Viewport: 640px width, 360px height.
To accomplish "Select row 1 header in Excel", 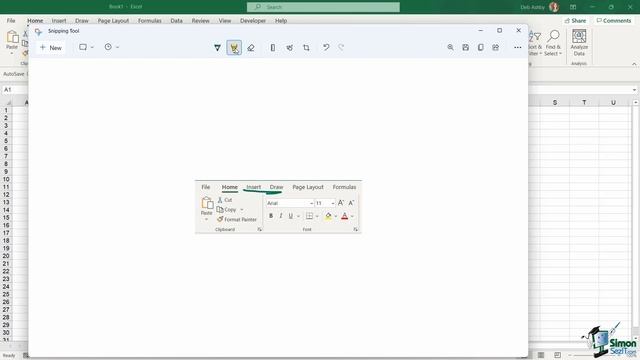I will (6, 110).
